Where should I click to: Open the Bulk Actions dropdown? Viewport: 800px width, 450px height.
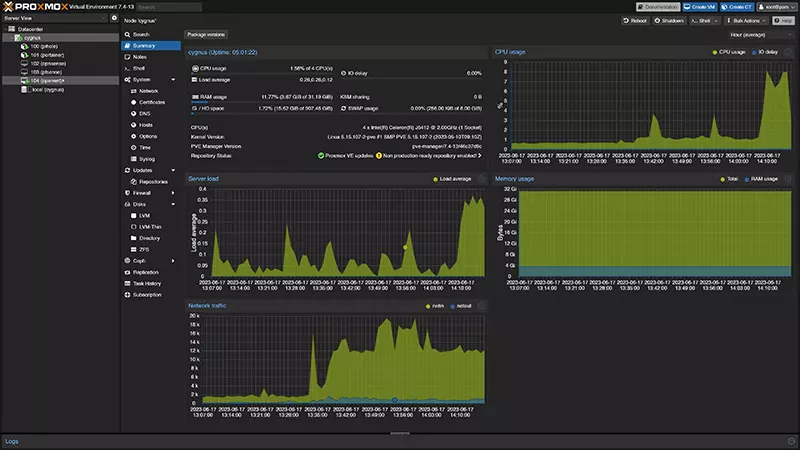[746, 21]
